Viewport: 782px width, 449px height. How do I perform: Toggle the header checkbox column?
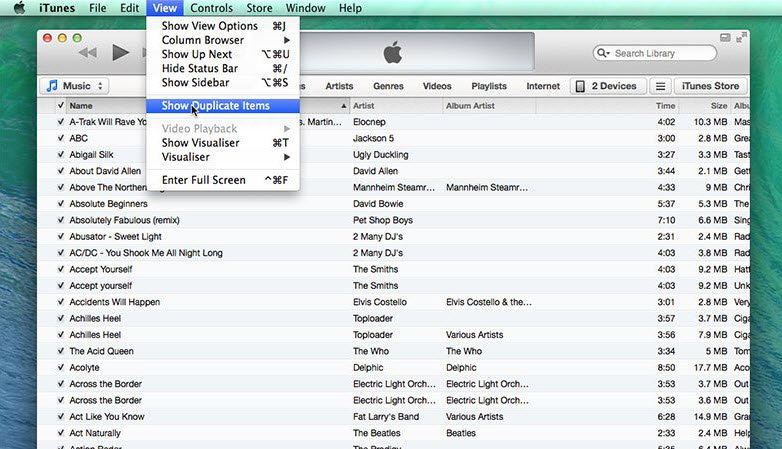point(61,105)
